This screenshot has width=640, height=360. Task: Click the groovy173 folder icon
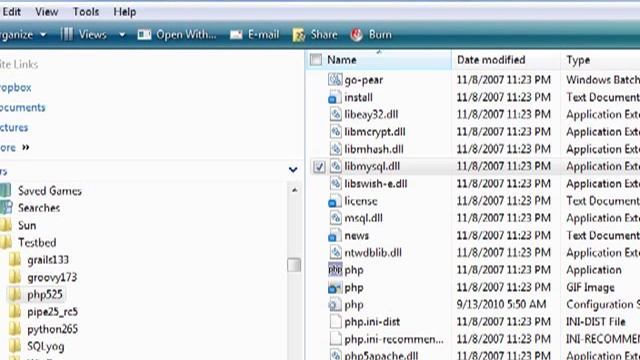(x=15, y=277)
